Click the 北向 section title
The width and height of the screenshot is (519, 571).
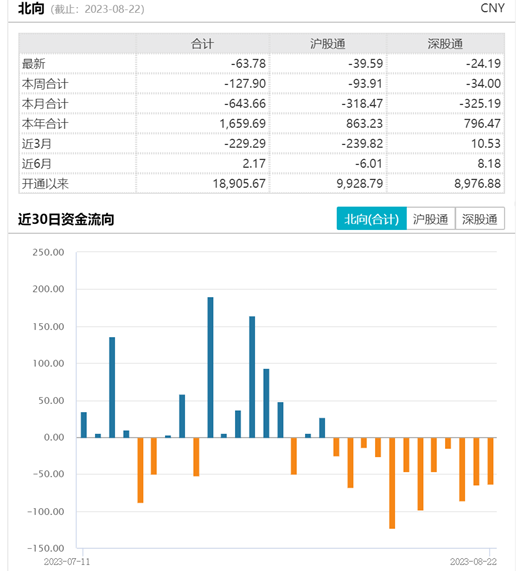(31, 8)
